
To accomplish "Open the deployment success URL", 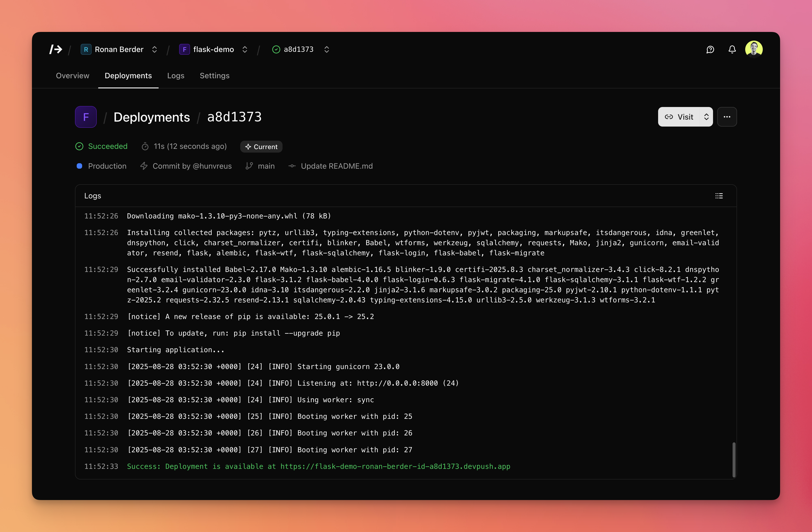I will click(395, 466).
